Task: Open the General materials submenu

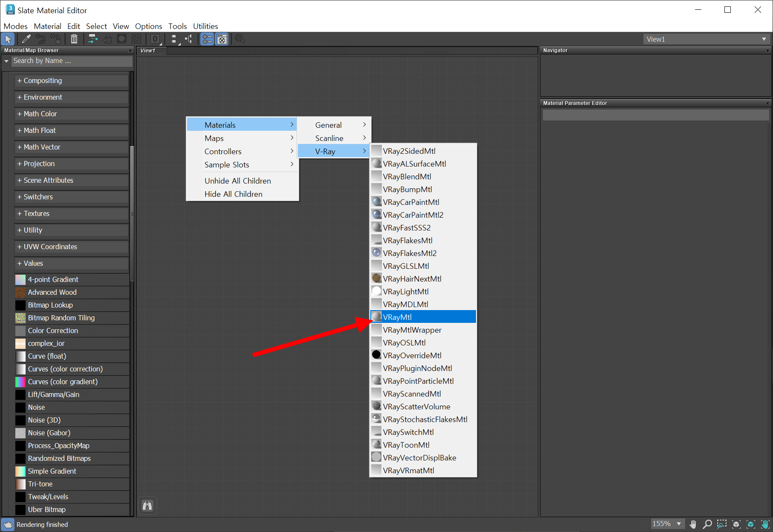Action: 334,125
